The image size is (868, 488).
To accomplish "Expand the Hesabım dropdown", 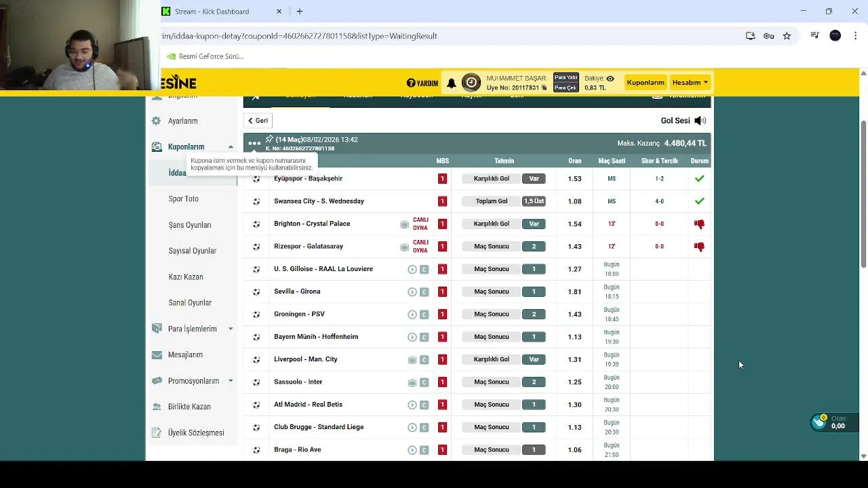I will click(x=690, y=83).
